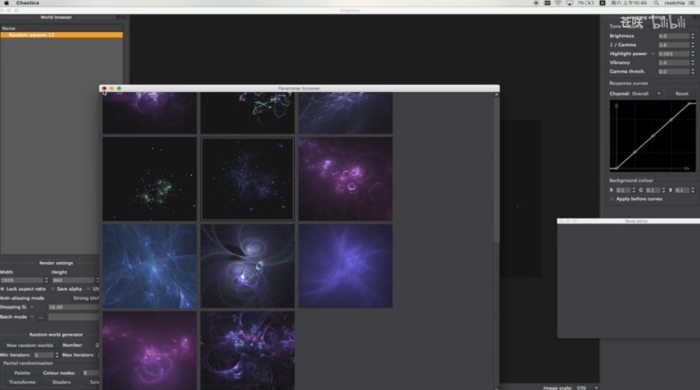Check the Apply before curves option
The width and height of the screenshot is (700, 390).
coord(612,199)
